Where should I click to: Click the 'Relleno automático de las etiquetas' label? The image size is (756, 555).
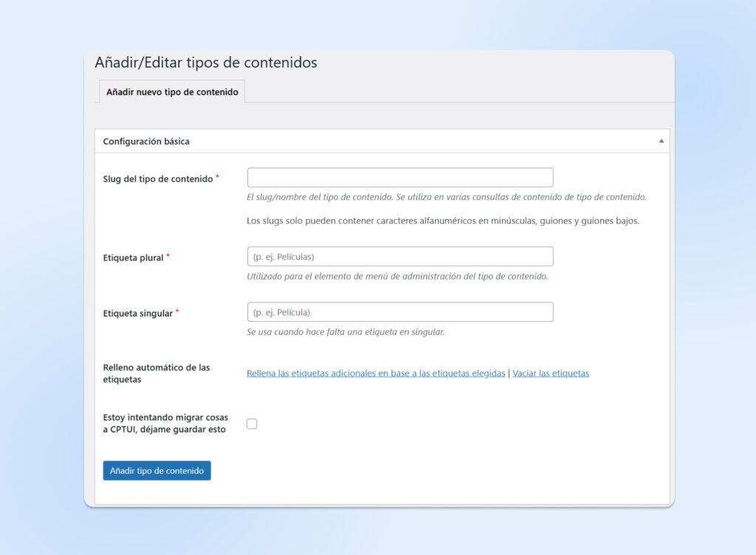[x=157, y=373]
